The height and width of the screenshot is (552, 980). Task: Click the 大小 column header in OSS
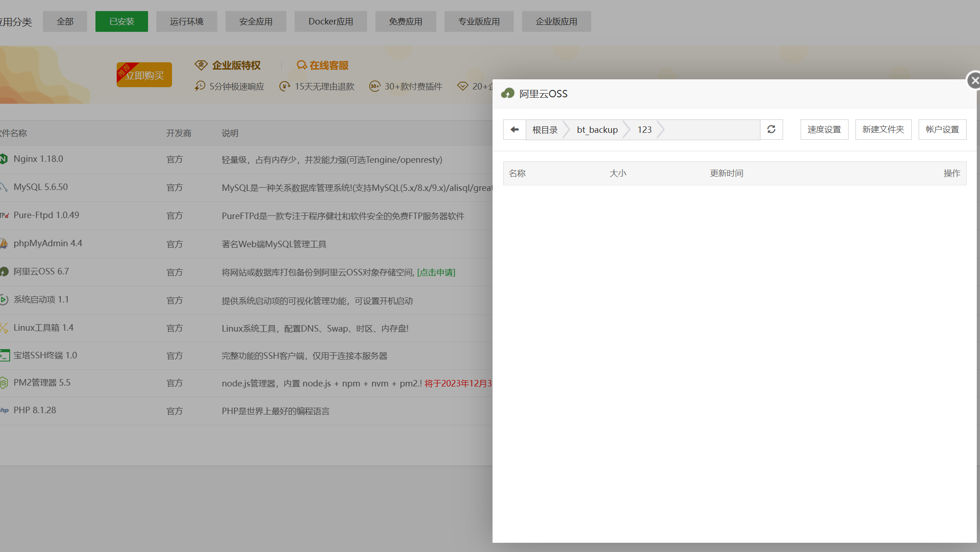pyautogui.click(x=618, y=173)
